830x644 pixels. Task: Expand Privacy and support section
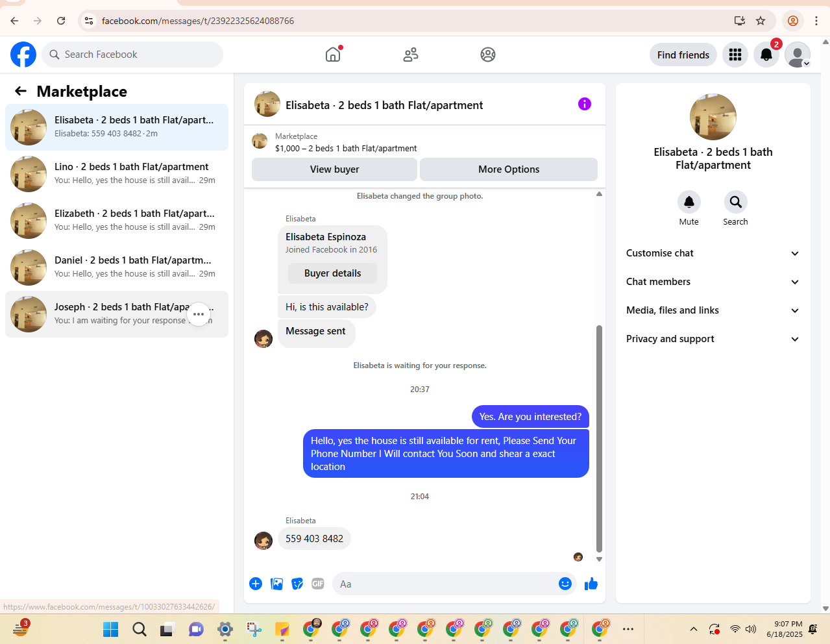point(713,339)
